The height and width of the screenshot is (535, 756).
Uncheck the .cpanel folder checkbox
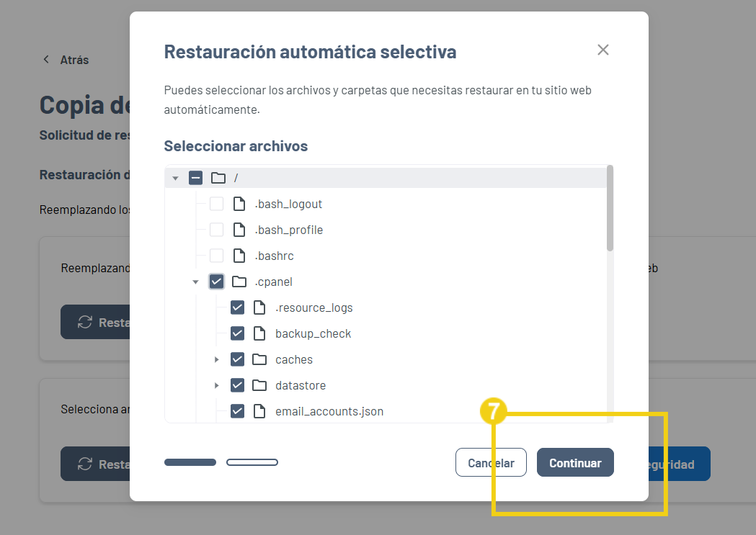(x=216, y=282)
